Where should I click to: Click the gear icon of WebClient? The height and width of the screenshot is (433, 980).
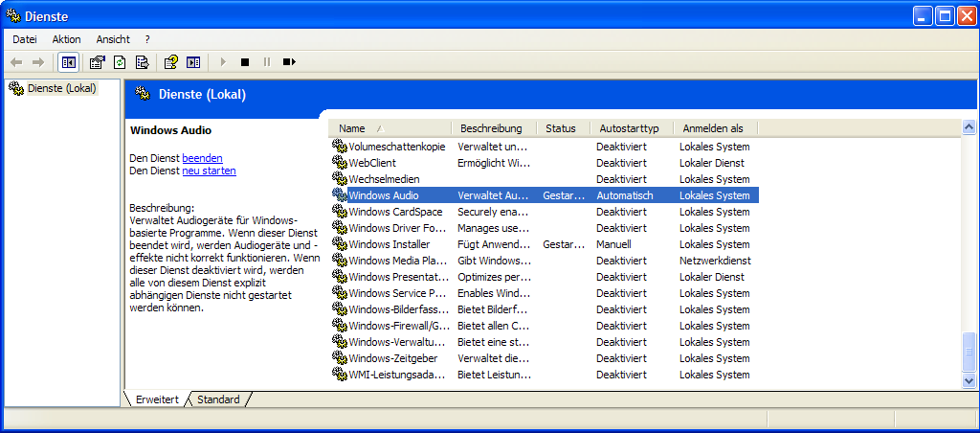(x=340, y=163)
